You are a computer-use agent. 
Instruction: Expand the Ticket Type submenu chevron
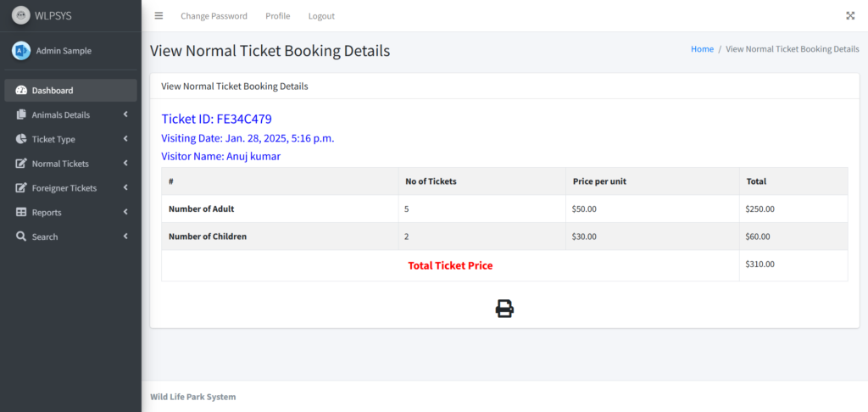click(125, 138)
